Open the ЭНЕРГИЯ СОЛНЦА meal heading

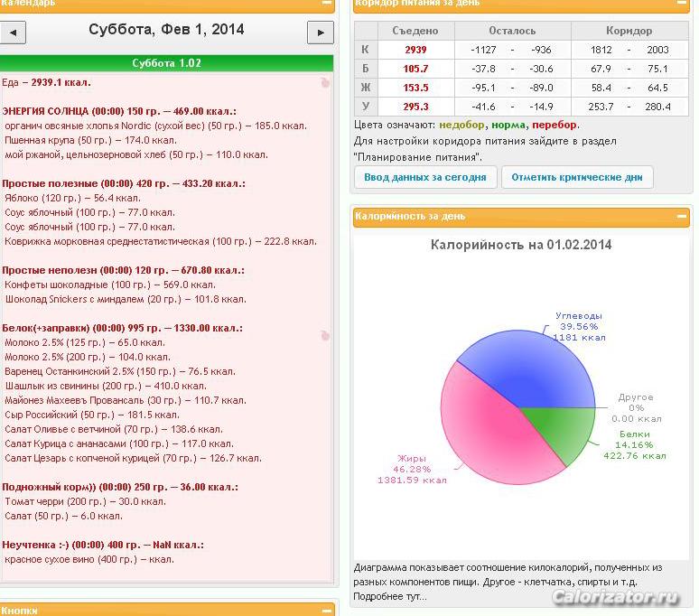119,111
